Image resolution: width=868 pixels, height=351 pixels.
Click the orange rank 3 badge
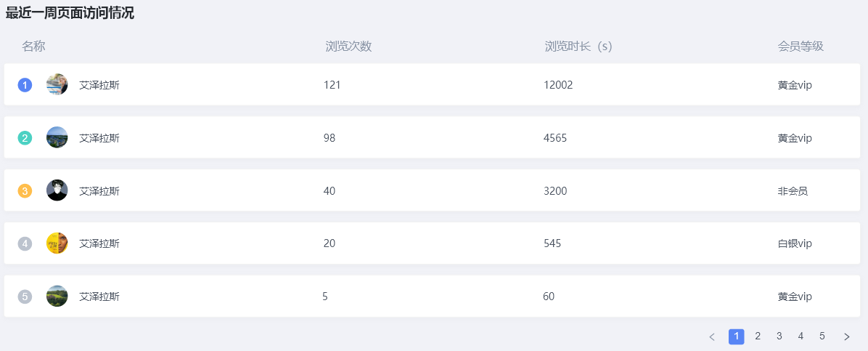click(25, 191)
